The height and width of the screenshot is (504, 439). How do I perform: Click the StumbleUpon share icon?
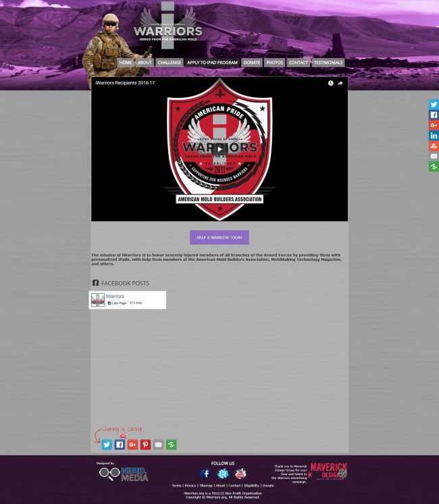[x=434, y=146]
